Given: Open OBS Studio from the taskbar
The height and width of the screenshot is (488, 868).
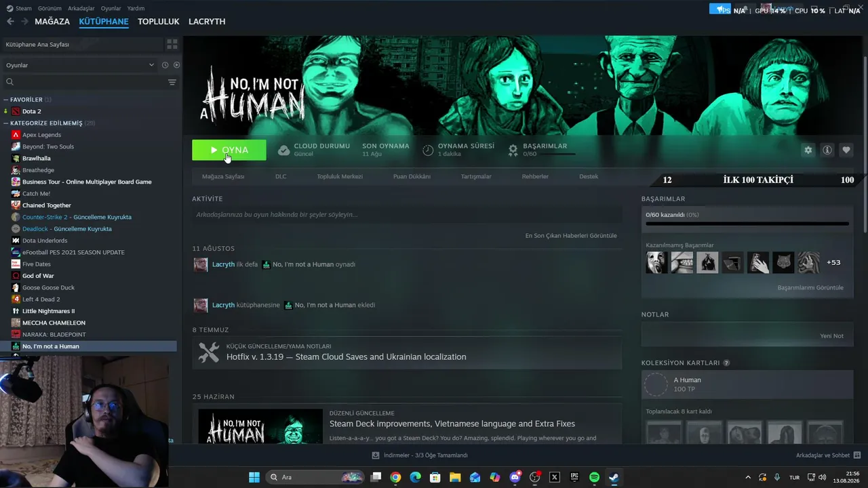Looking at the screenshot, I should 534,477.
